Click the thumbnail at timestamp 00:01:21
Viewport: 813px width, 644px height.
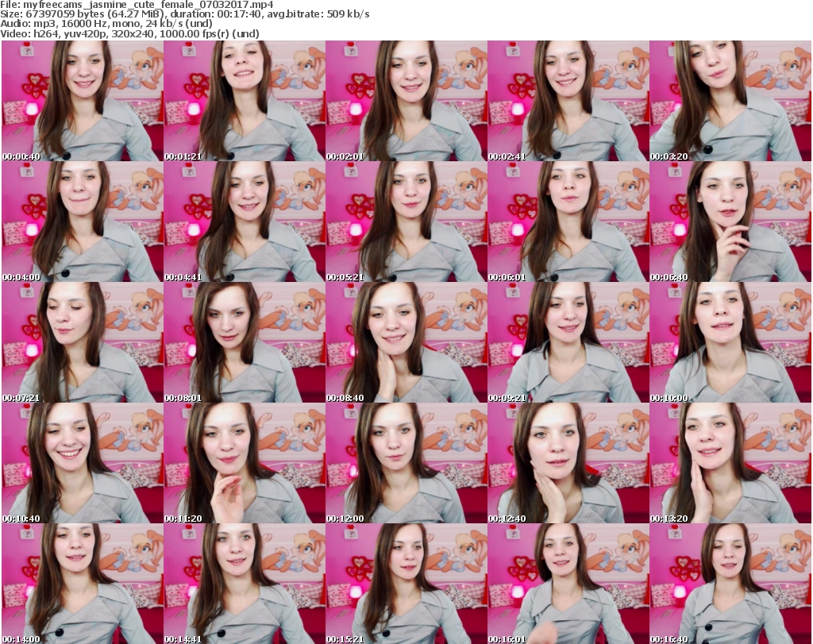[245, 101]
